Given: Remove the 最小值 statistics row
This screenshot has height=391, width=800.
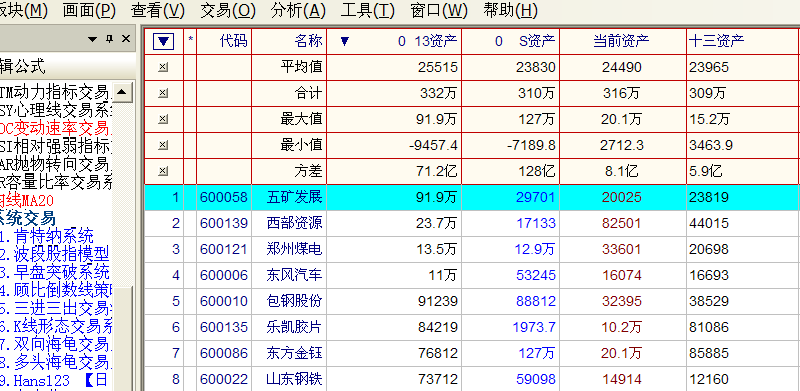Looking at the screenshot, I should [163, 145].
